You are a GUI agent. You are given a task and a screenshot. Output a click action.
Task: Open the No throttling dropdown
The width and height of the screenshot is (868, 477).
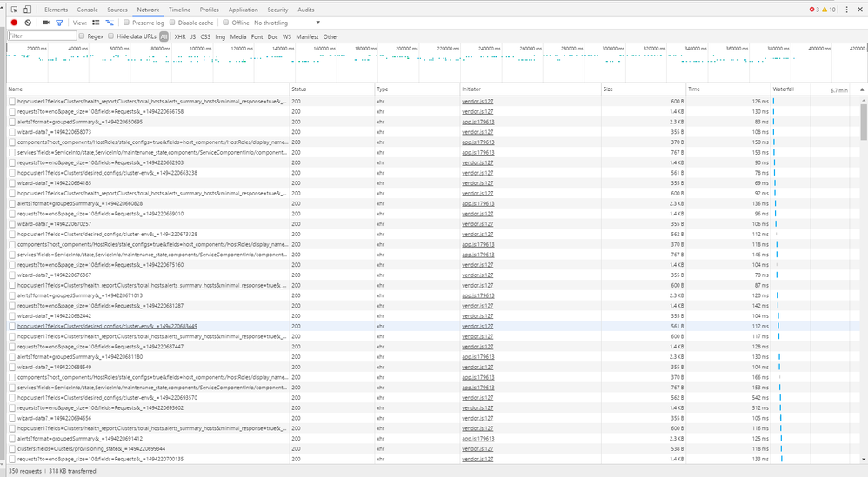pos(287,23)
